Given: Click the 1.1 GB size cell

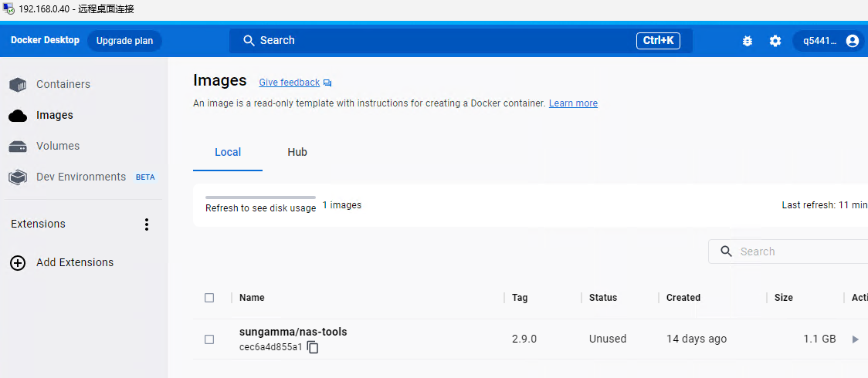Looking at the screenshot, I should pos(819,339).
